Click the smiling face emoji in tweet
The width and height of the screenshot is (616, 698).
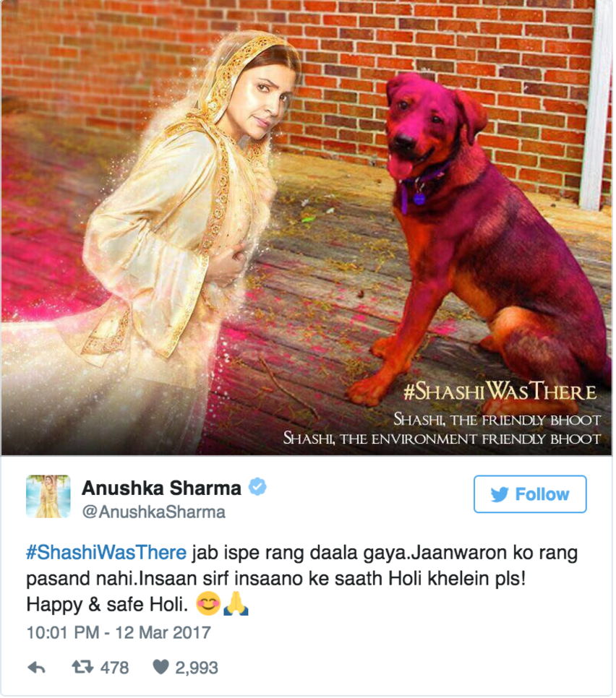tap(208, 603)
